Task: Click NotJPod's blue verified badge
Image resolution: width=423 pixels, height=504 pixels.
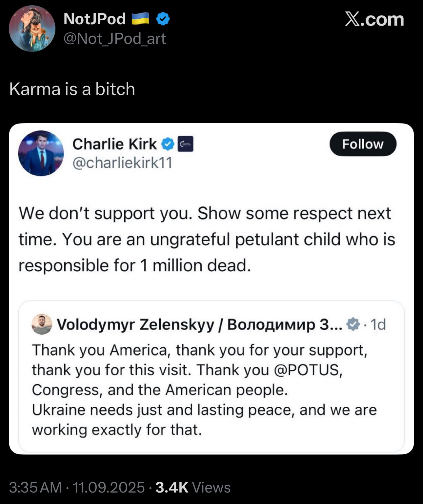Action: pos(163,19)
